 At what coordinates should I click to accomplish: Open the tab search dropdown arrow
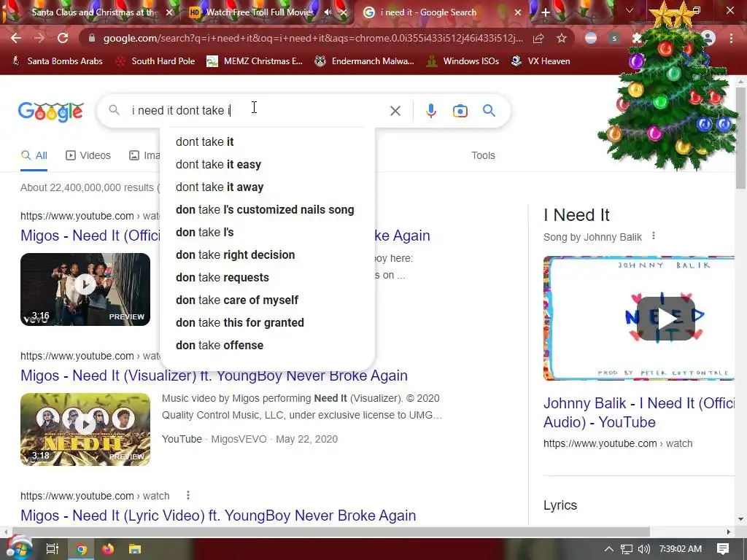pos(630,10)
